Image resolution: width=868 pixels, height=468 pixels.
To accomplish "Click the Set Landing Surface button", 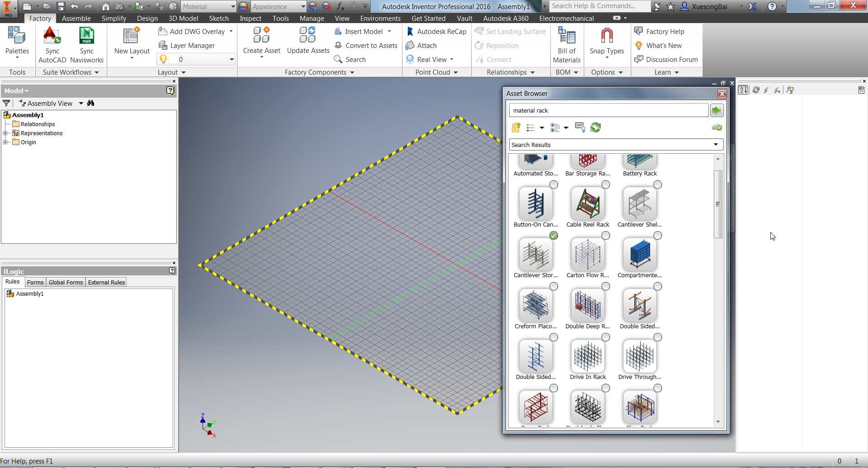I will (x=510, y=31).
